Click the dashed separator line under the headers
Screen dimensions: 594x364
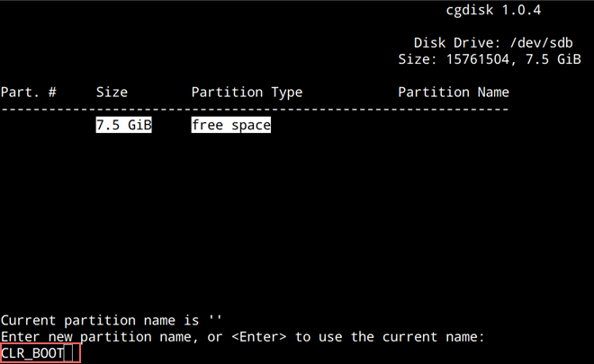click(255, 110)
